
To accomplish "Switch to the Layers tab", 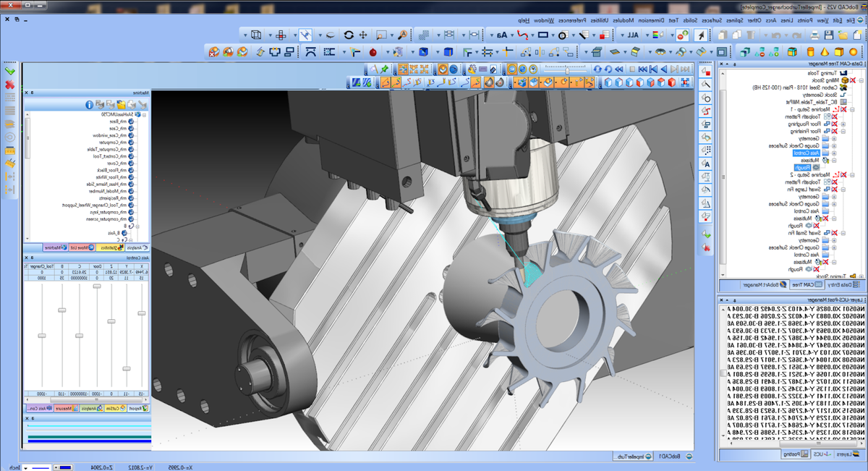I will [848, 454].
